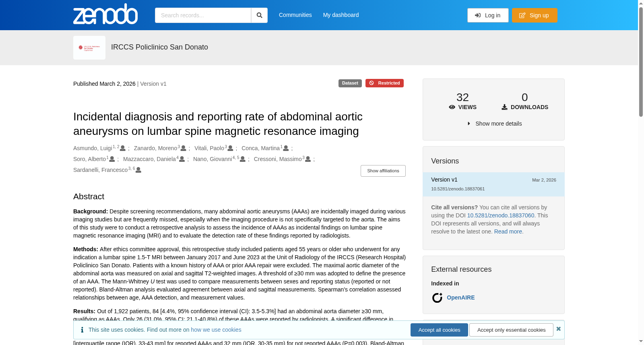This screenshot has height=345, width=644.
Task: Click the External resources heading
Action: coord(461,269)
